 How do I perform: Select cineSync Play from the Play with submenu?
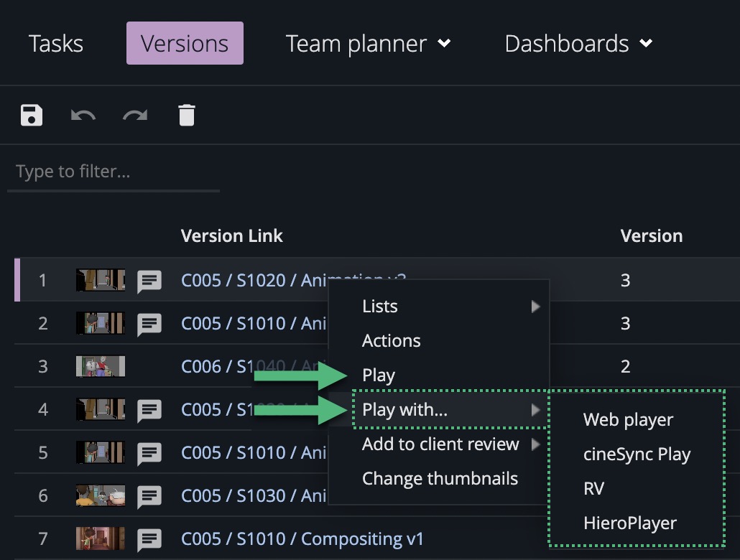click(638, 454)
